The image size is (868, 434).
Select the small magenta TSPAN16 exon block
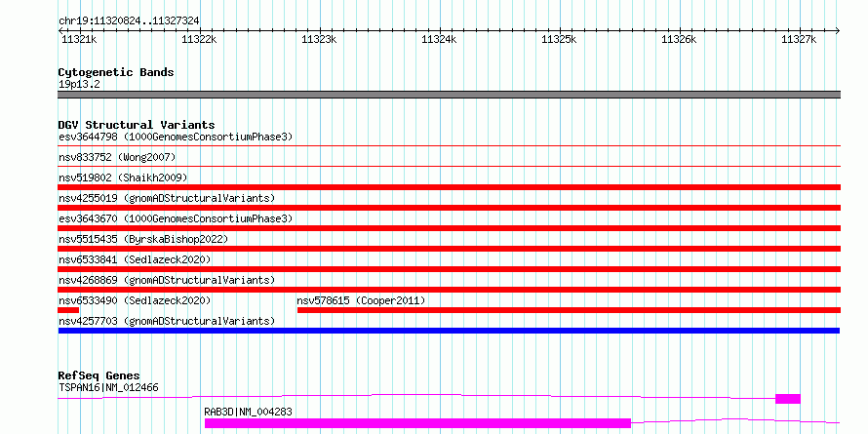[x=788, y=399]
